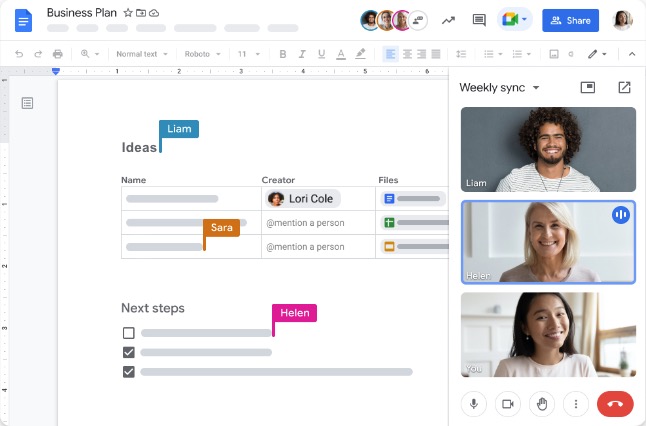
Task: Open comment history icon
Action: [479, 20]
